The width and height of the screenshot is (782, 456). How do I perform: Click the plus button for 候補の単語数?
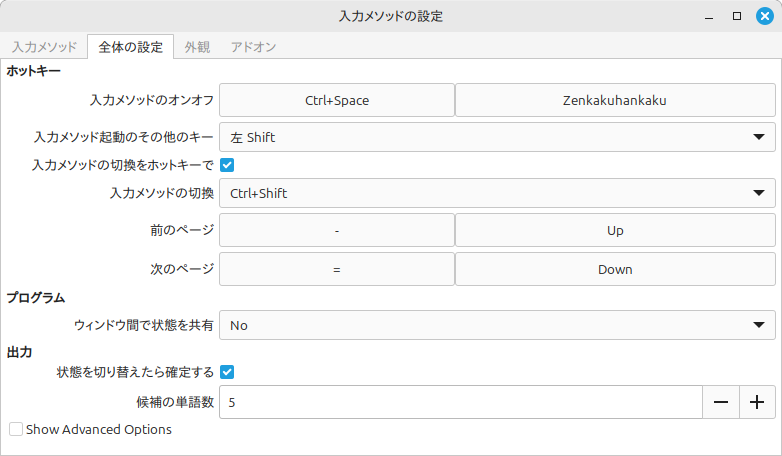pos(757,402)
